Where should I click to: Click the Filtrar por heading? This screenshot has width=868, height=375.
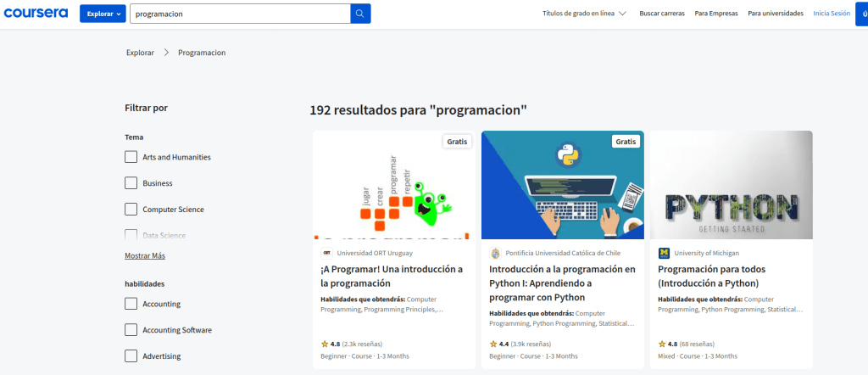146,108
